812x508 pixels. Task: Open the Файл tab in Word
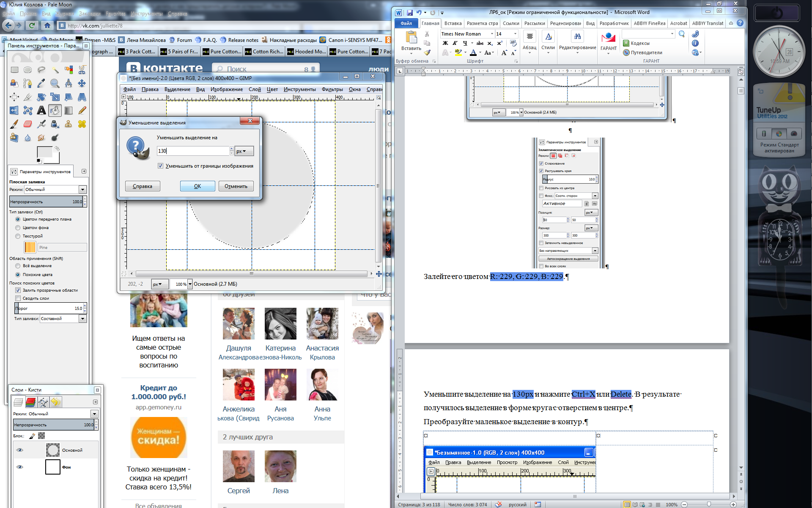406,23
